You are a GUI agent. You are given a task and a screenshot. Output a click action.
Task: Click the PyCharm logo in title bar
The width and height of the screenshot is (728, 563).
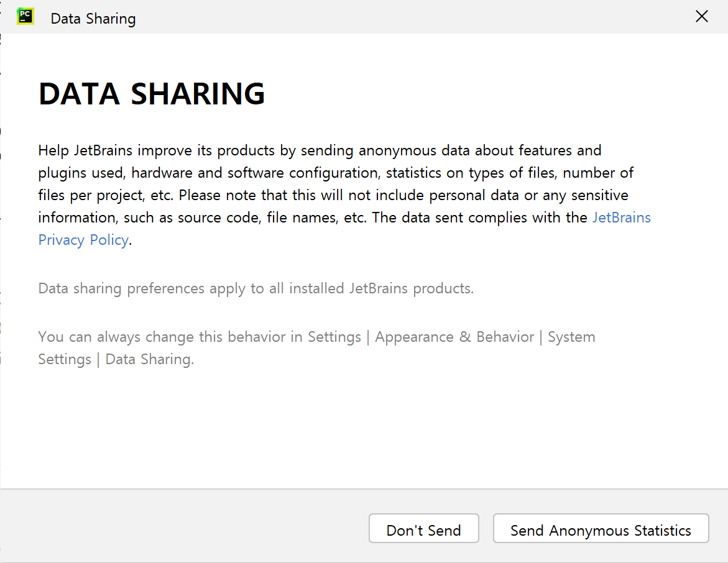[x=25, y=16]
